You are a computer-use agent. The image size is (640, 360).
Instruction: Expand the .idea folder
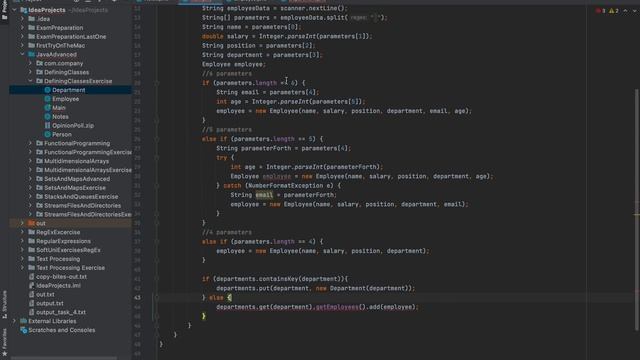pyautogui.click(x=22, y=19)
